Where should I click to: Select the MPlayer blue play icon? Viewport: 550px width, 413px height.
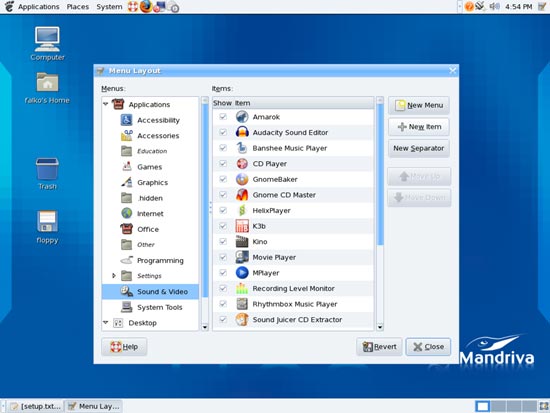(242, 273)
